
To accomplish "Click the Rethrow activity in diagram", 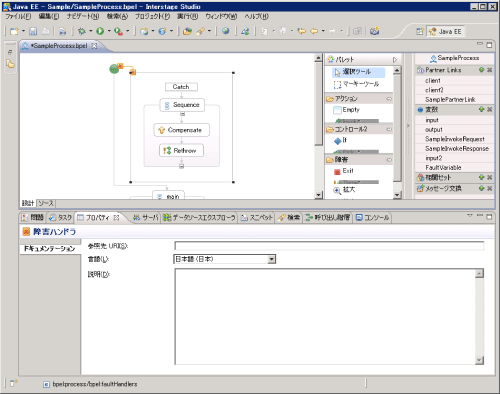I will [181, 151].
